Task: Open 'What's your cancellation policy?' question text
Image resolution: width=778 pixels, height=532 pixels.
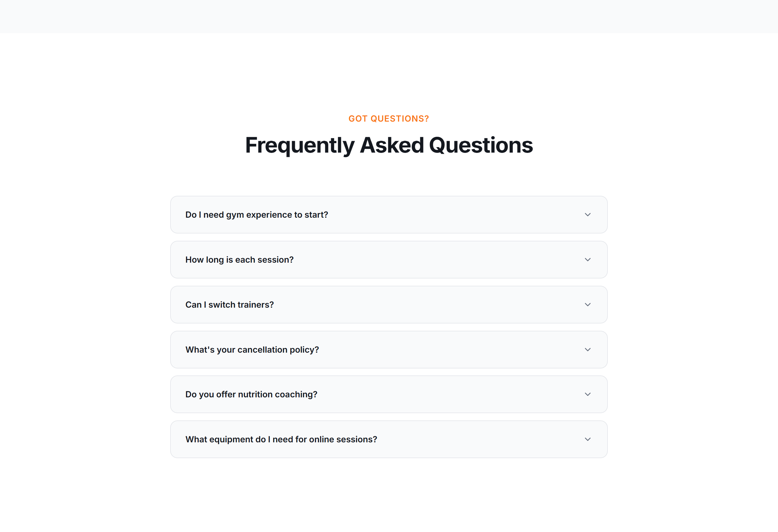Action: (252, 350)
